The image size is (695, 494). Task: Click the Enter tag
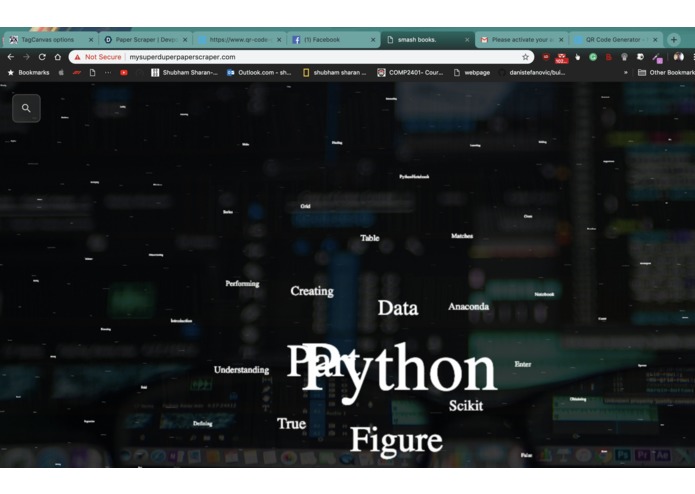(x=523, y=364)
